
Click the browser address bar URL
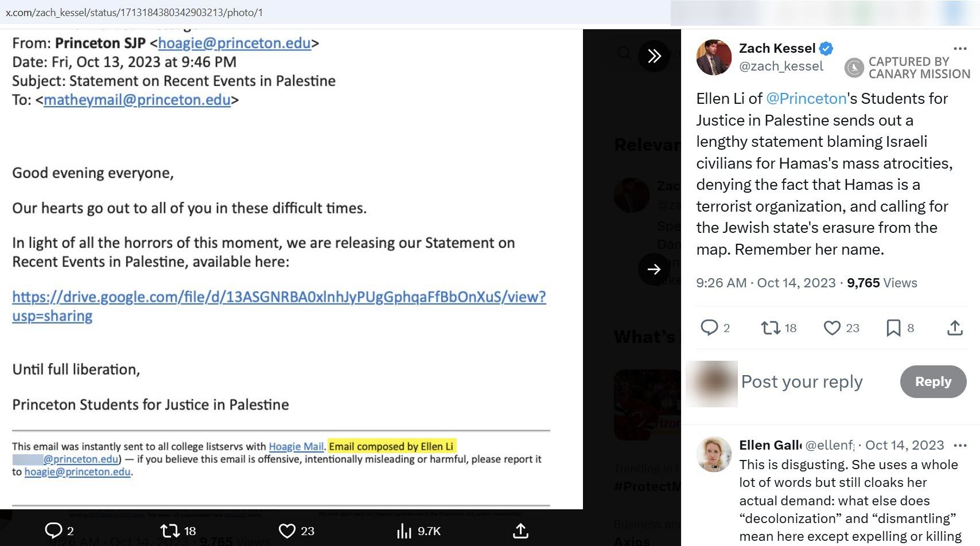[x=134, y=12]
